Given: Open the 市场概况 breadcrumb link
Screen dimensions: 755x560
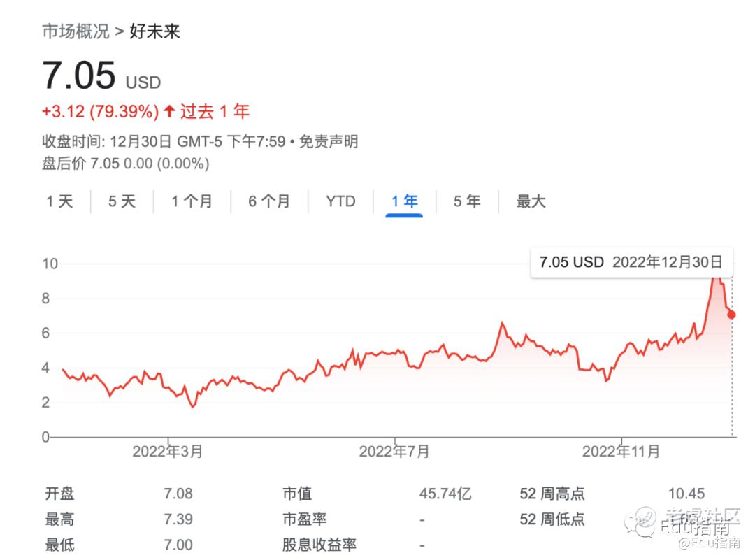Looking at the screenshot, I should click(76, 31).
